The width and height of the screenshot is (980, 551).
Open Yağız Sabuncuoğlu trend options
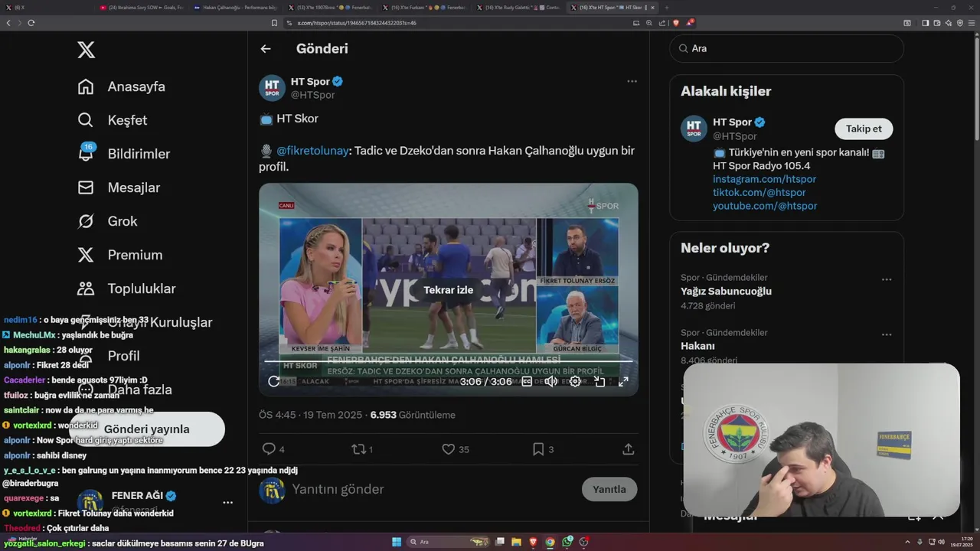[887, 279]
